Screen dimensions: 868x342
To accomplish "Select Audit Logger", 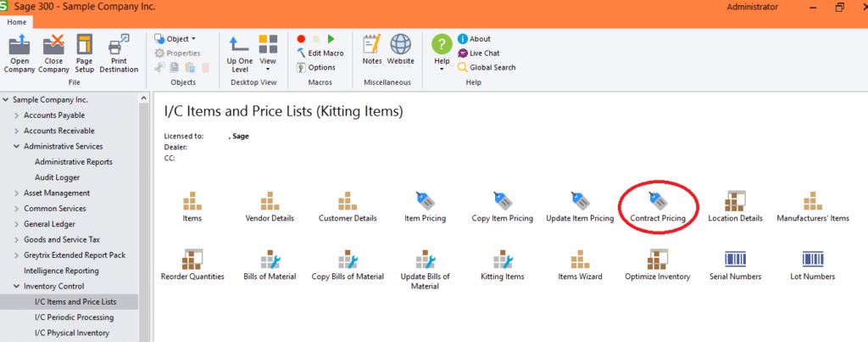I will point(57,177).
